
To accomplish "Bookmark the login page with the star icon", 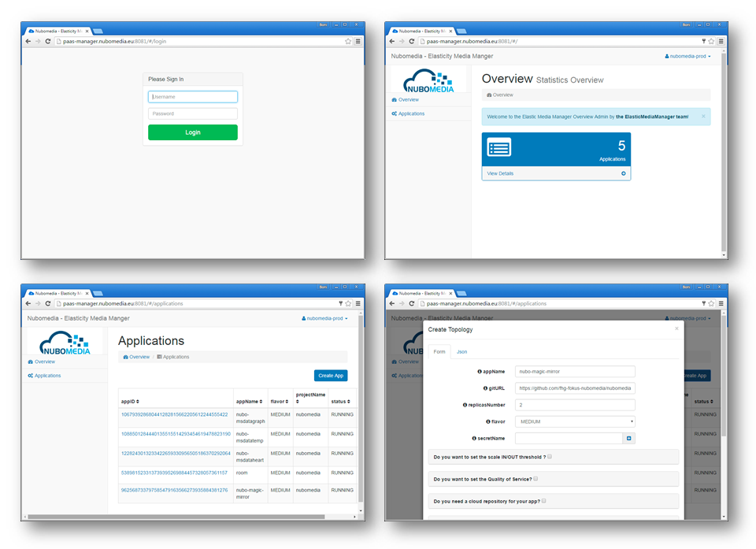I will tap(348, 42).
